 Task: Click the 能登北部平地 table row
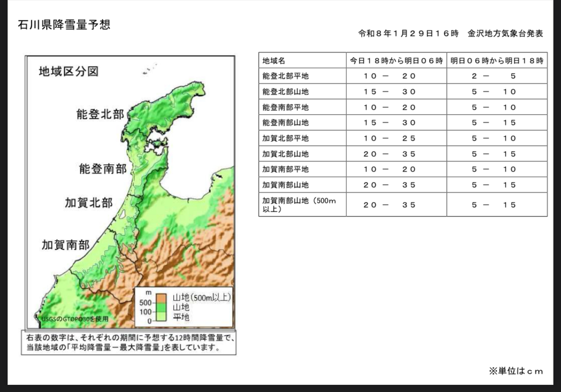pos(403,76)
